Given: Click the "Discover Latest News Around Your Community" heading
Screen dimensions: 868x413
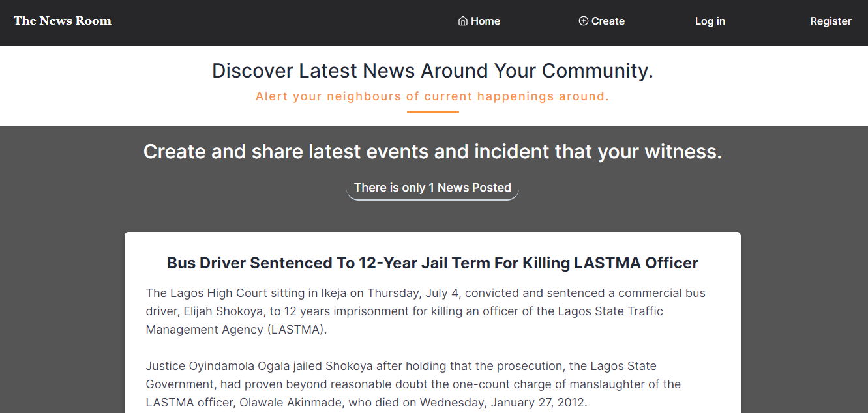Looking at the screenshot, I should point(432,70).
